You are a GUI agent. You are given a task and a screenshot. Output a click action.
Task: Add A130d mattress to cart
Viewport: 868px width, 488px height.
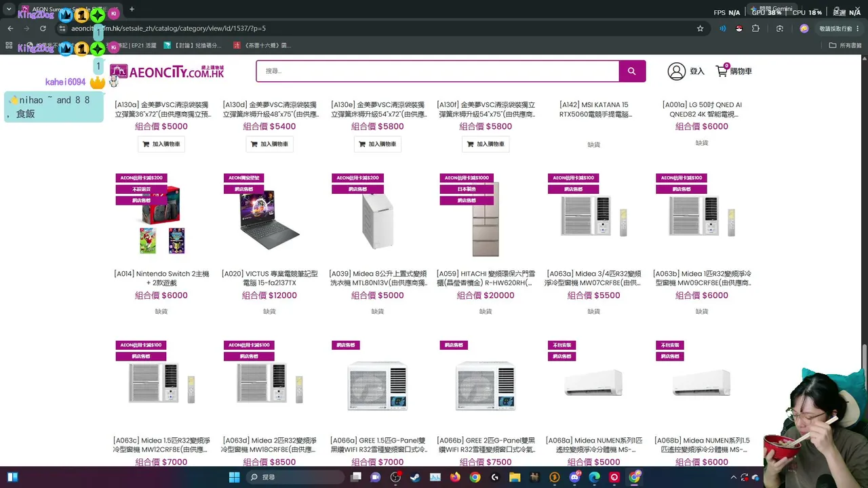pyautogui.click(x=269, y=144)
